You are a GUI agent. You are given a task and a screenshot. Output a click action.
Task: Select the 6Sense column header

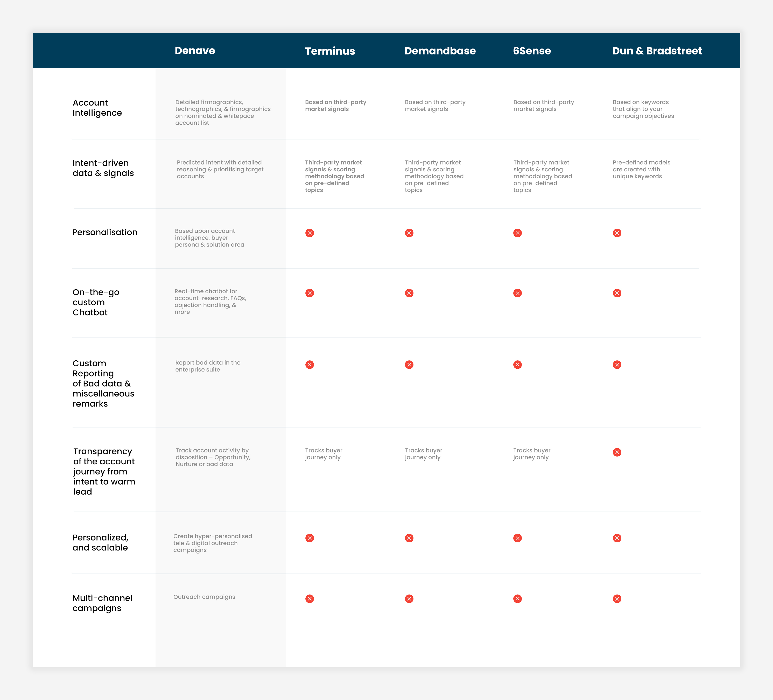(x=532, y=51)
